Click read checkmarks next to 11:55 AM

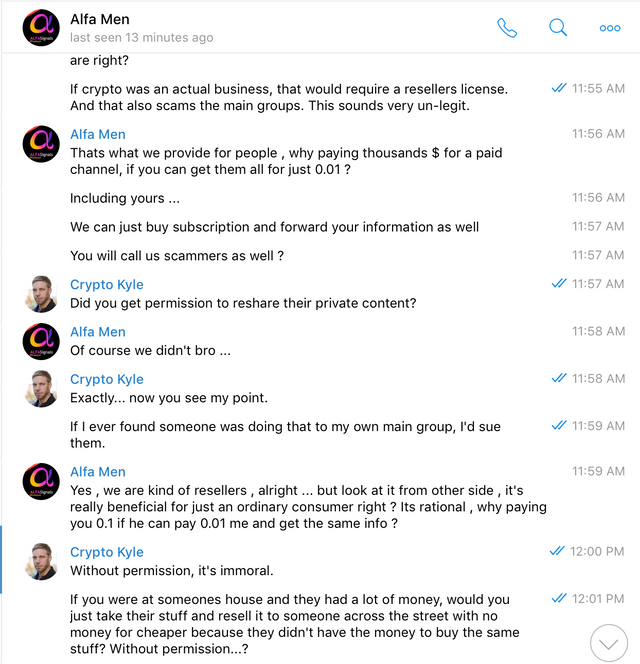click(559, 88)
